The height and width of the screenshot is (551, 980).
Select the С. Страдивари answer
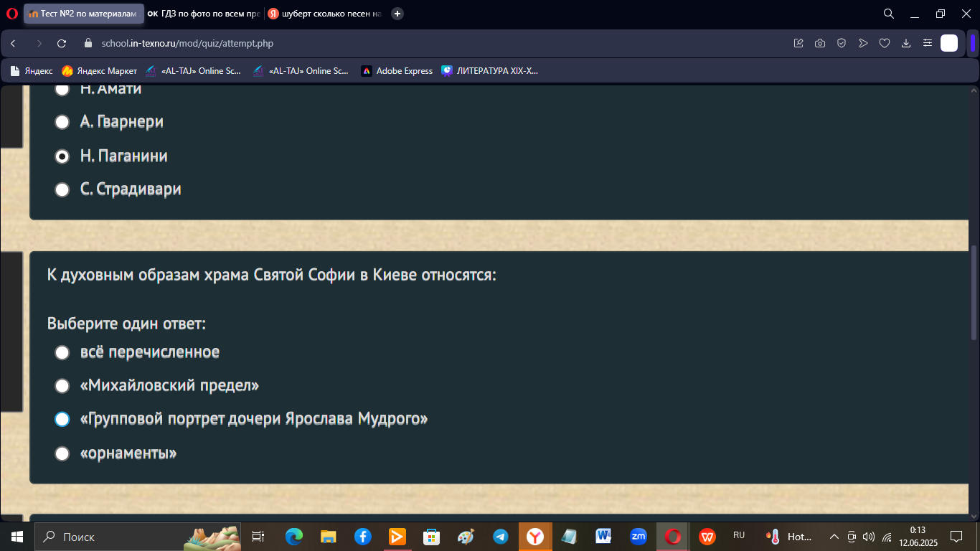click(62, 189)
